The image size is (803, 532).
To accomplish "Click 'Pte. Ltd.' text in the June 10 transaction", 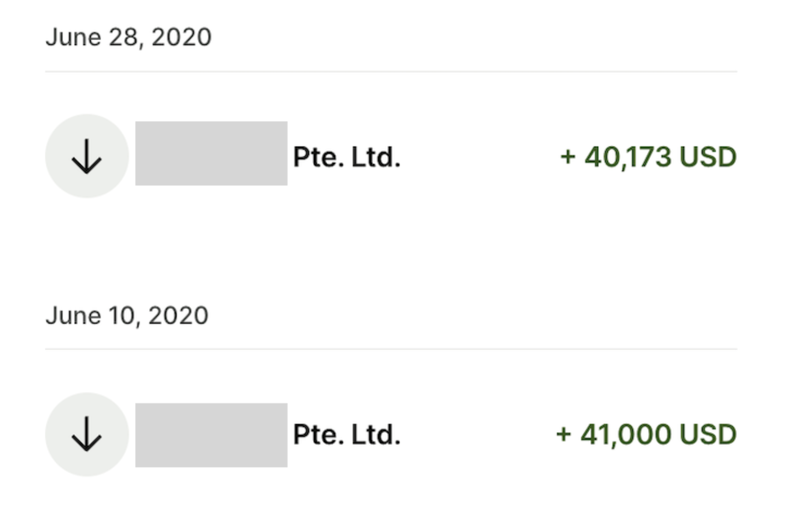I will point(346,435).
